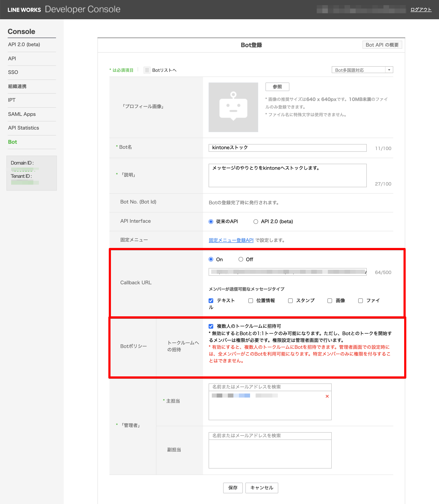Focus the 副担当 search field
439x504 pixels.
(270, 435)
